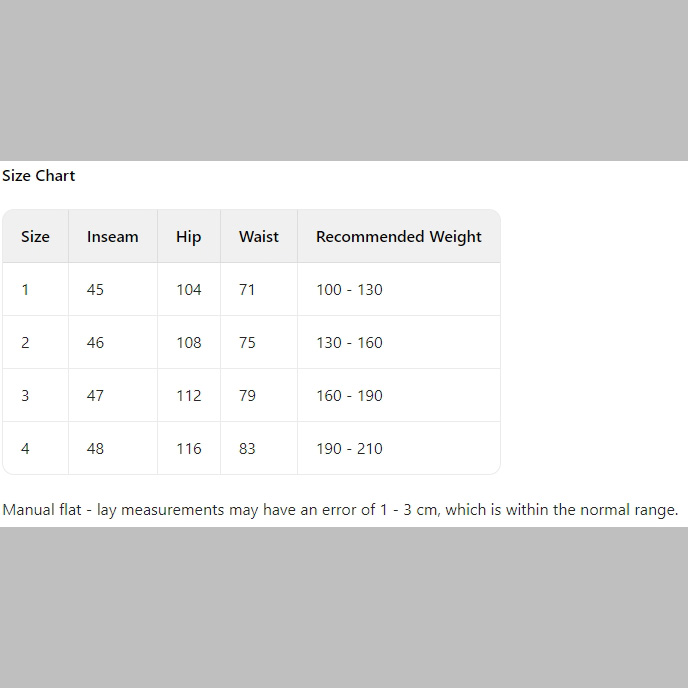Screen dimensions: 688x688
Task: Select the Inseam column header
Action: (x=112, y=237)
